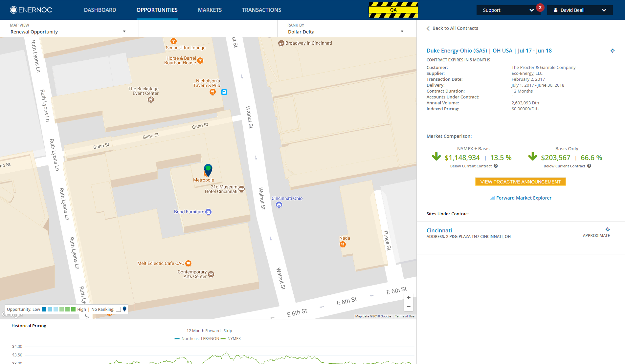Click the No Ranking pin legend icon
Viewport: 625px width, 364px height.
124,309
